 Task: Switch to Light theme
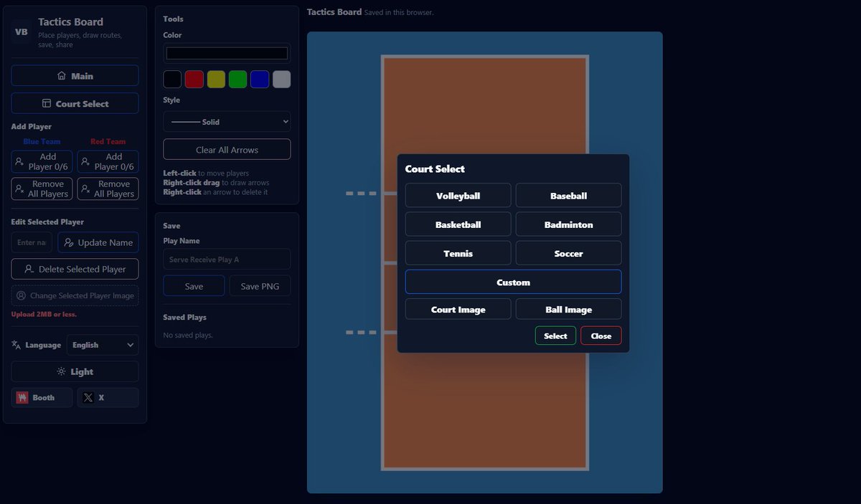(x=75, y=371)
